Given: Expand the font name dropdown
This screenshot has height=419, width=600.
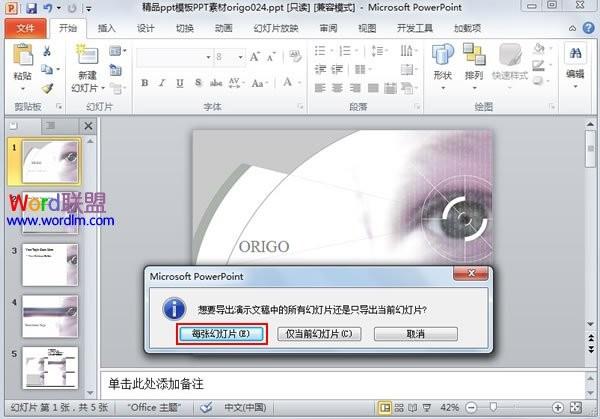Looking at the screenshot, I should pos(209,57).
